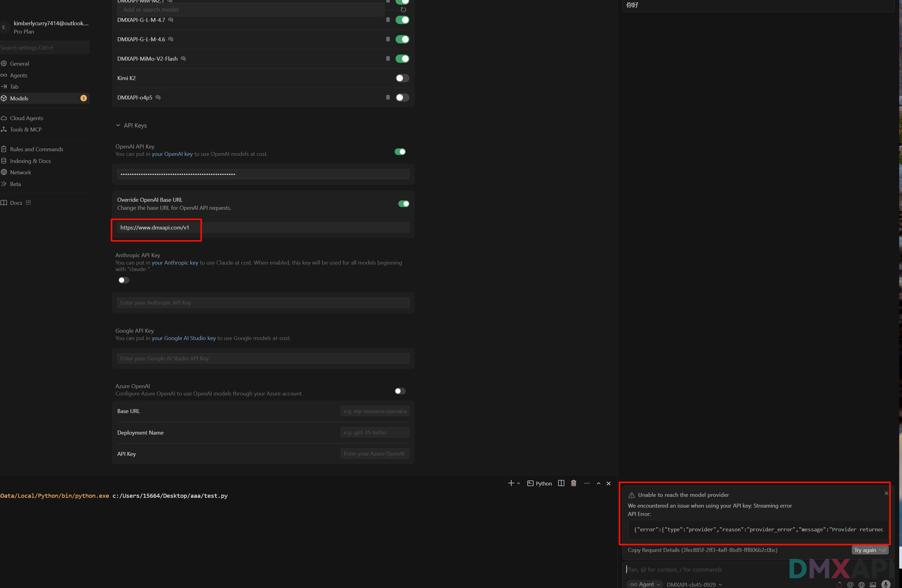Turn on the Anthropic API Key toggle
Screen dimensions: 902x588
click(124, 280)
